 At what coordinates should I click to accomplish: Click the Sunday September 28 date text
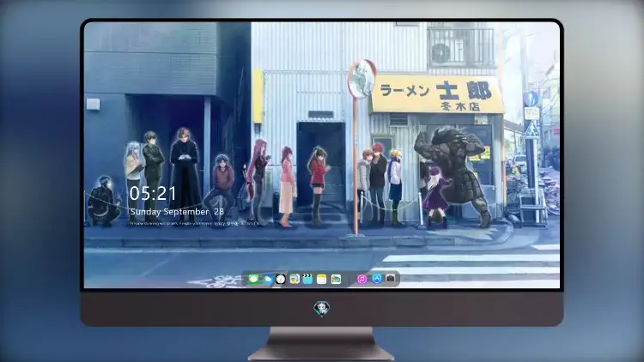point(177,212)
